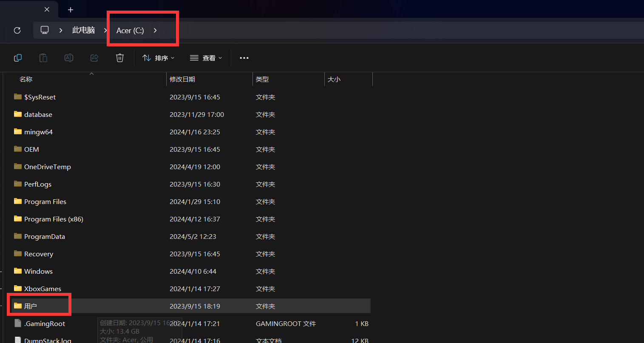Click folder icon of Windows row

point(18,271)
